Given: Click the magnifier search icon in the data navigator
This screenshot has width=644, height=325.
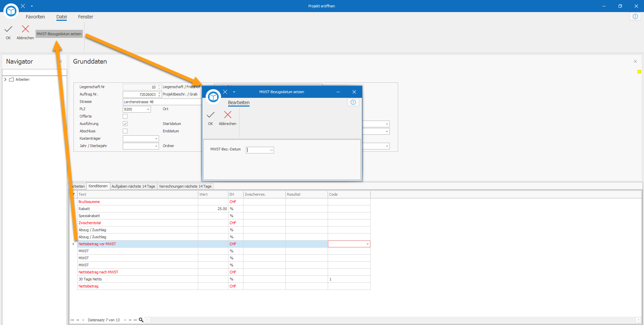Looking at the screenshot, I should pyautogui.click(x=141, y=320).
